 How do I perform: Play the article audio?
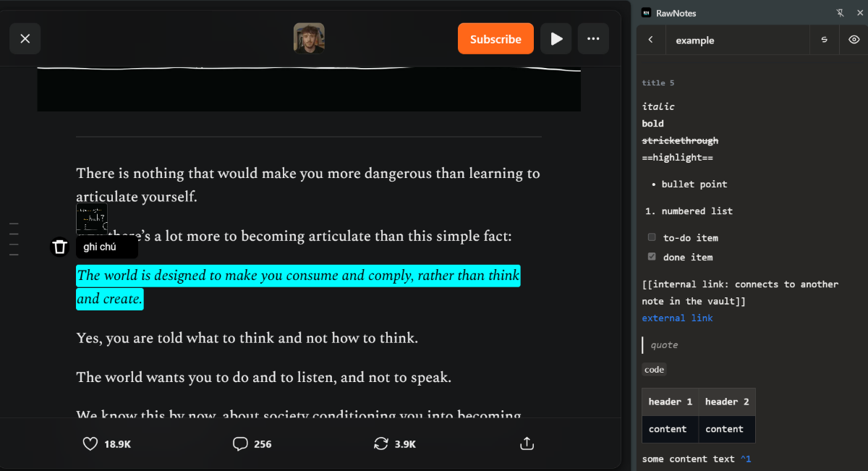556,39
